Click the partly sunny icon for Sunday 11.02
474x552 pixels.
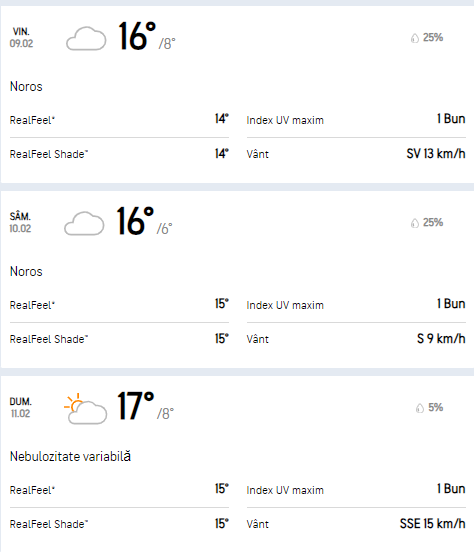coord(86,408)
